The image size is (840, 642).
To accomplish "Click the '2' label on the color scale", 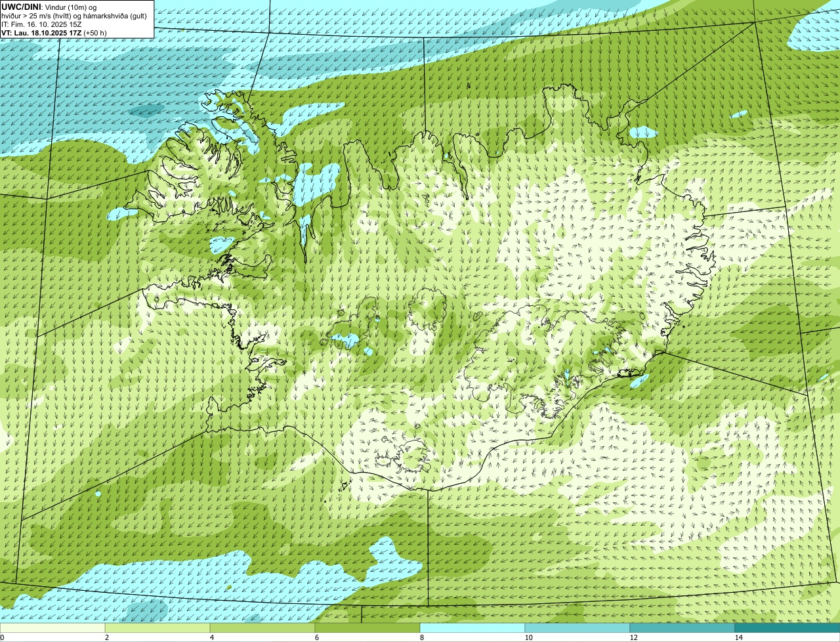I will click(106, 637).
